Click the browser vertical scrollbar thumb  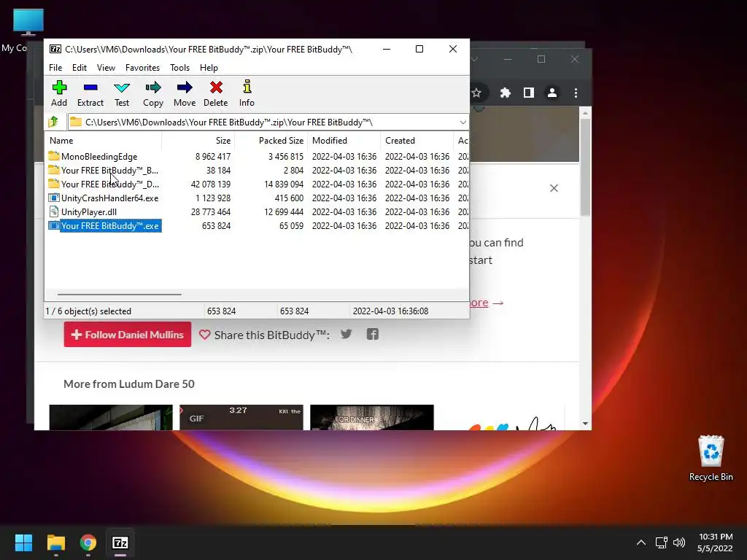585,167
